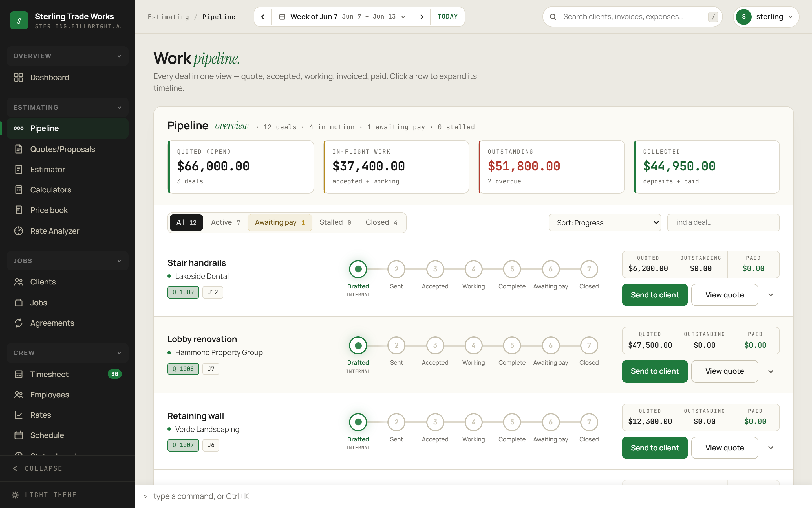Click the Price book icon
Image resolution: width=812 pixels, height=508 pixels.
coord(18,210)
